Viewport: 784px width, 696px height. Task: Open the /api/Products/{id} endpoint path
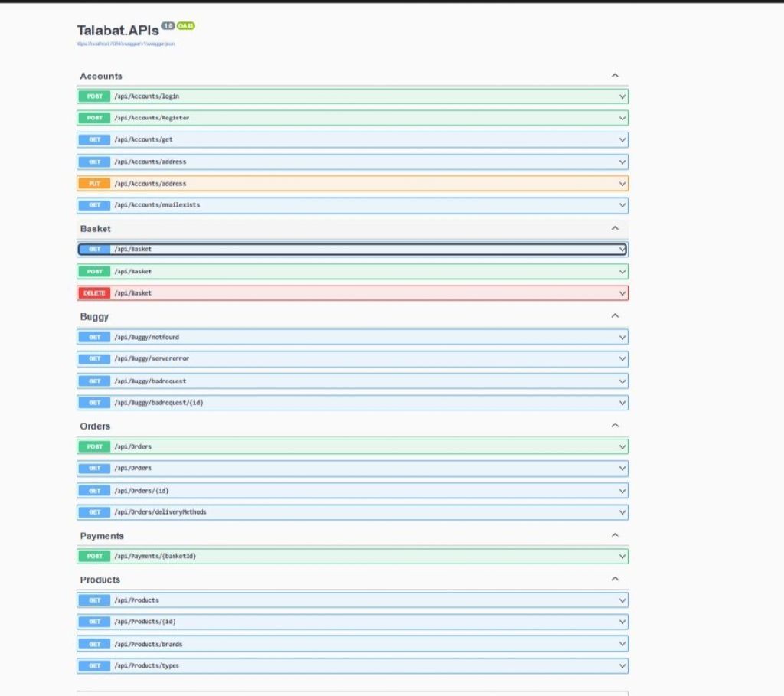(x=145, y=622)
